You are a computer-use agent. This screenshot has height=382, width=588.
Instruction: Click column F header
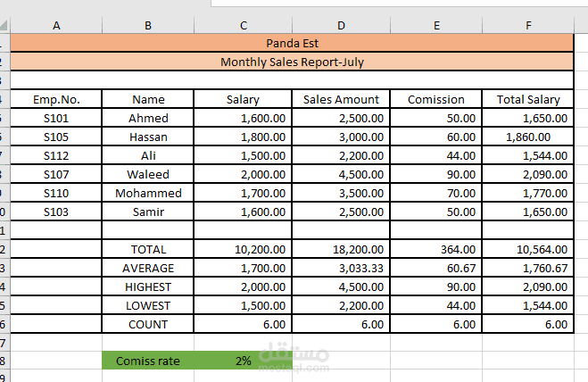tap(528, 25)
